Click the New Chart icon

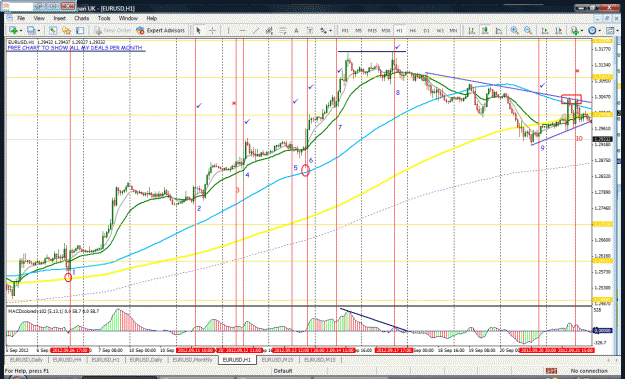point(13,30)
